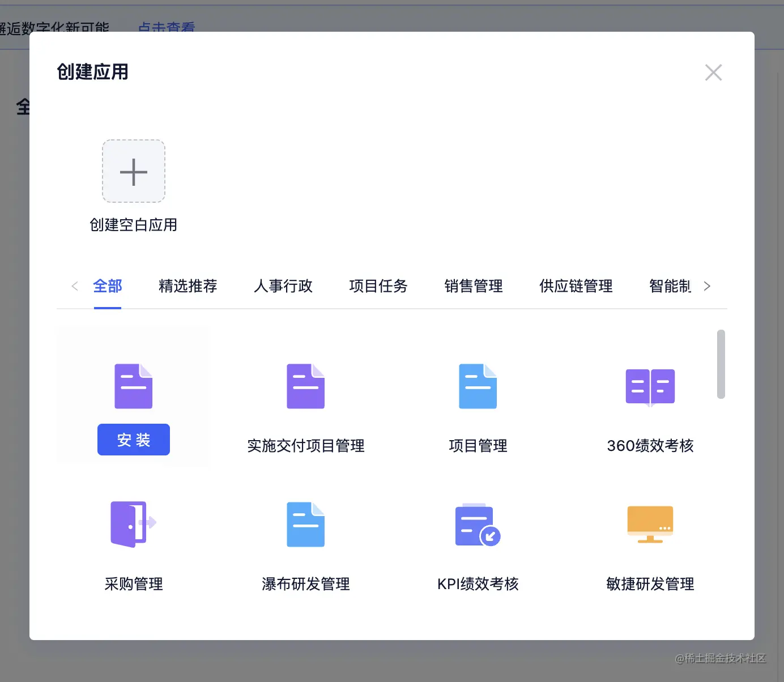Select the KPI绩效考核 template icon
Image resolution: width=784 pixels, height=682 pixels.
point(478,525)
